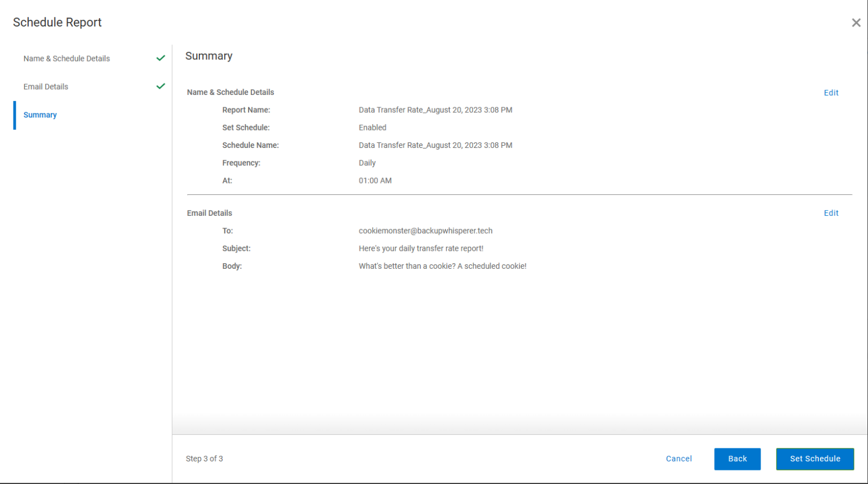Image resolution: width=868 pixels, height=484 pixels.
Task: Click the 01:00 AM scheduled time value
Action: [375, 180]
